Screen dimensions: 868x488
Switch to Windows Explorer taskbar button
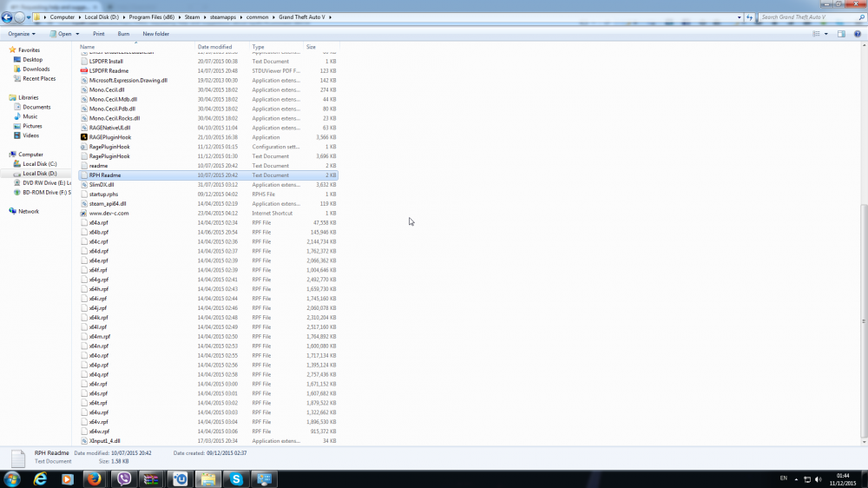208,479
